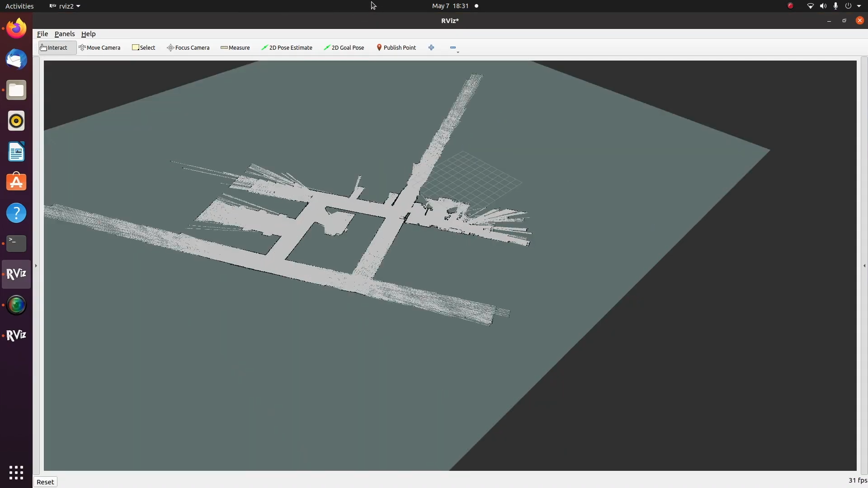Click the blue plus add-tool icon
This screenshot has height=488, width=868.
[x=431, y=47]
